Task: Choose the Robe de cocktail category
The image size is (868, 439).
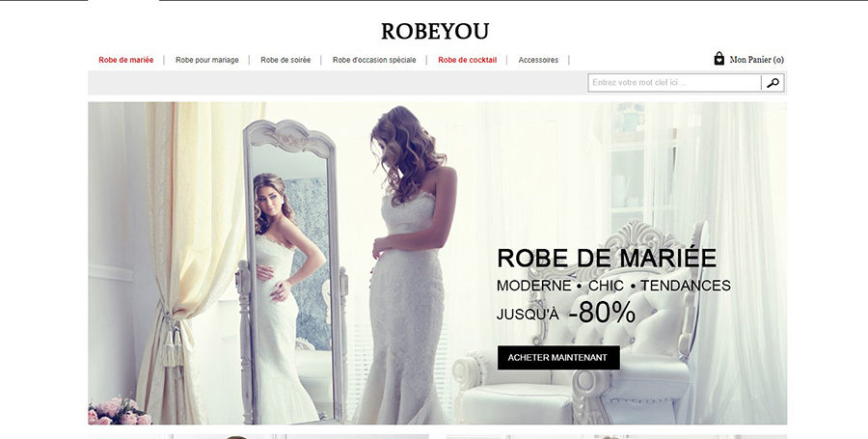Action: pyautogui.click(x=467, y=60)
